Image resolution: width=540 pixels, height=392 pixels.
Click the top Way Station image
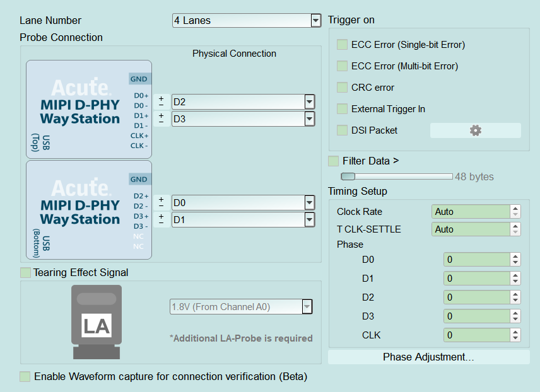pyautogui.click(x=89, y=110)
